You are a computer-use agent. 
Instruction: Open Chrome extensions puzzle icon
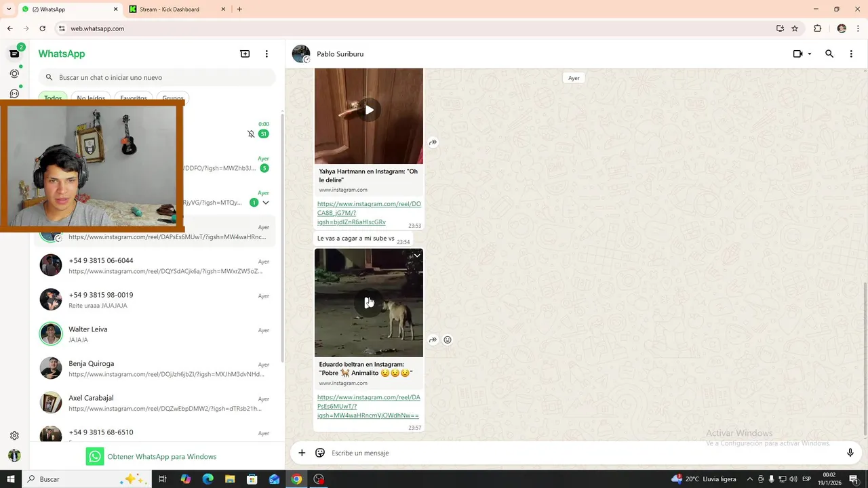817,28
